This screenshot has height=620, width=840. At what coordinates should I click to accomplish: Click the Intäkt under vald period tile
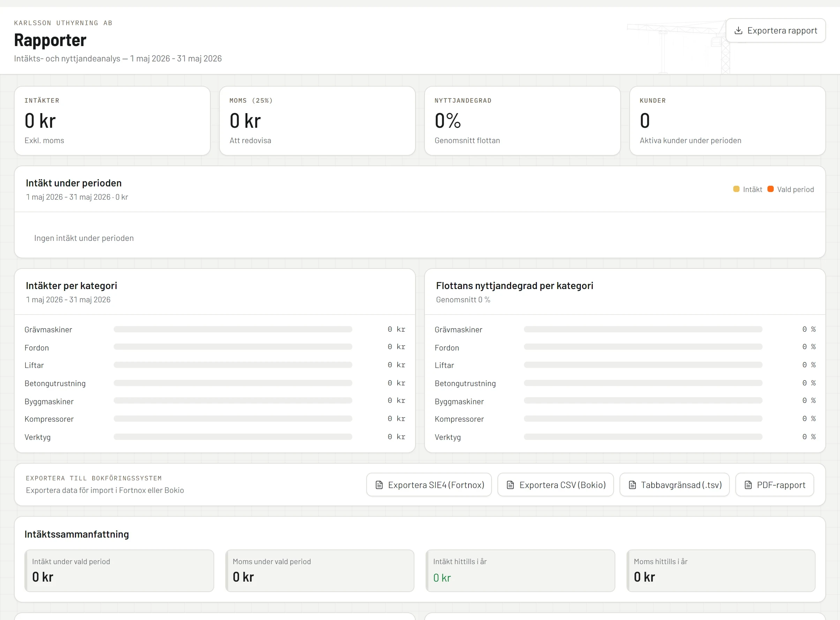[119, 571]
